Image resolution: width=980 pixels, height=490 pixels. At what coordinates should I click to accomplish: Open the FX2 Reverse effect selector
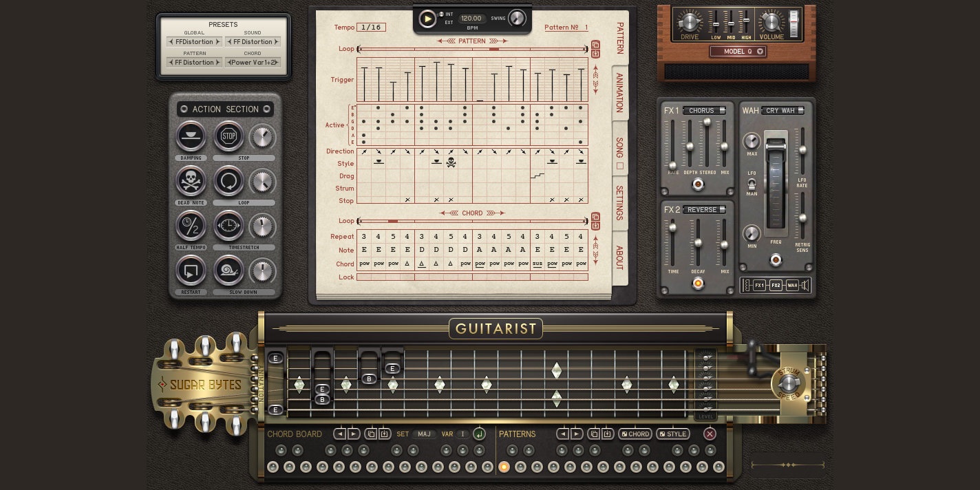[705, 210]
